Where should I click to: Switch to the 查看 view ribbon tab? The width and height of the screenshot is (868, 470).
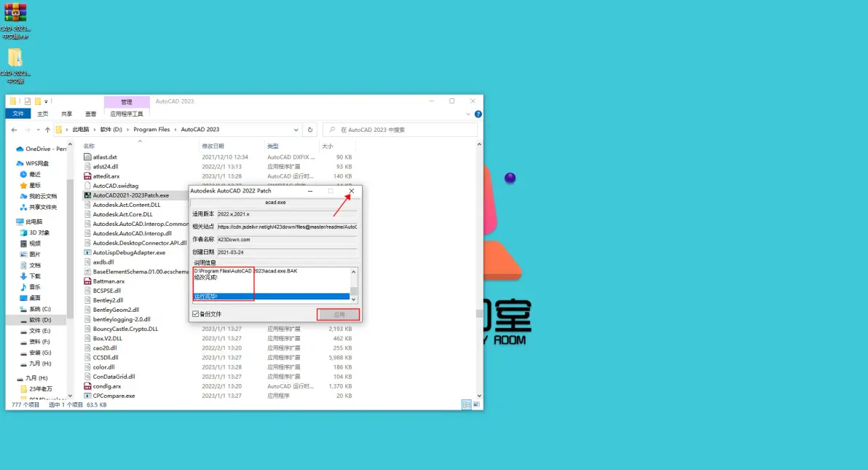(x=90, y=114)
